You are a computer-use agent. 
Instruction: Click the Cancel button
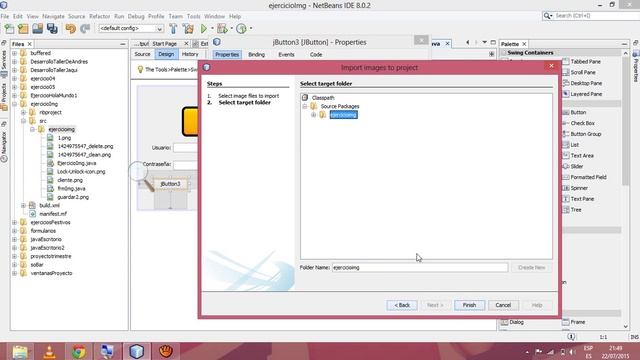[x=503, y=305]
